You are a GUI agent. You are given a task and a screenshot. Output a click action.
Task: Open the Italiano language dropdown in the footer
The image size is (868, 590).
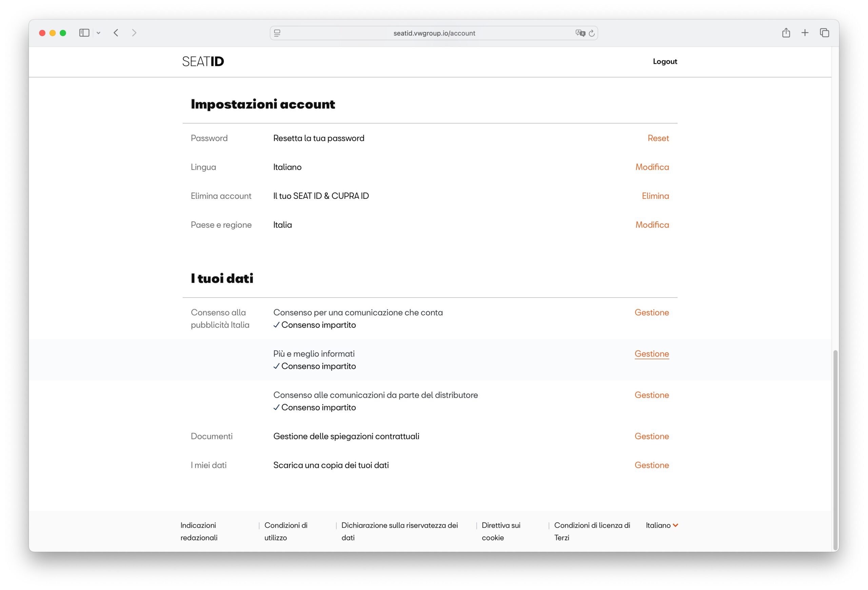tap(662, 525)
